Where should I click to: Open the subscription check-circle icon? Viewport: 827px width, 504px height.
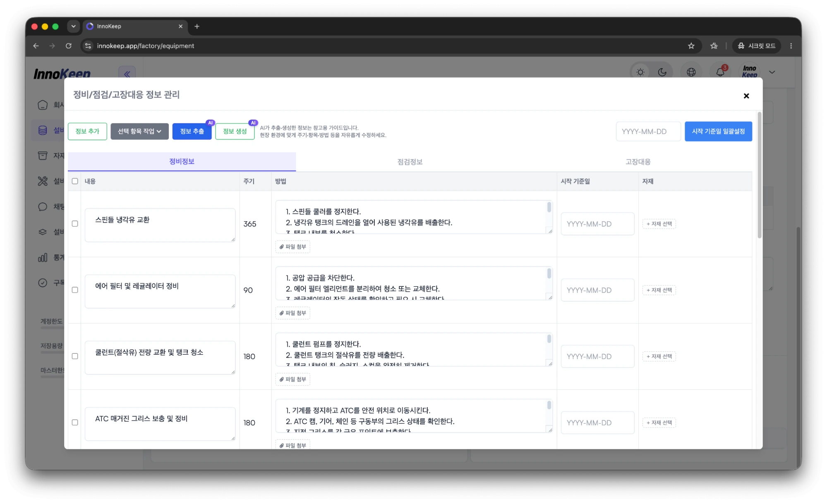point(43,283)
